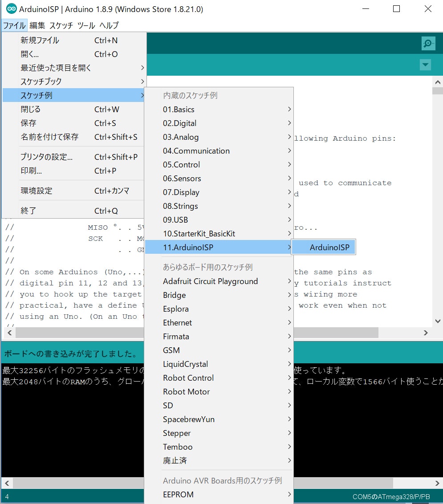Open the Serial Monitor magnifier icon
This screenshot has height=504, width=443.
428,43
